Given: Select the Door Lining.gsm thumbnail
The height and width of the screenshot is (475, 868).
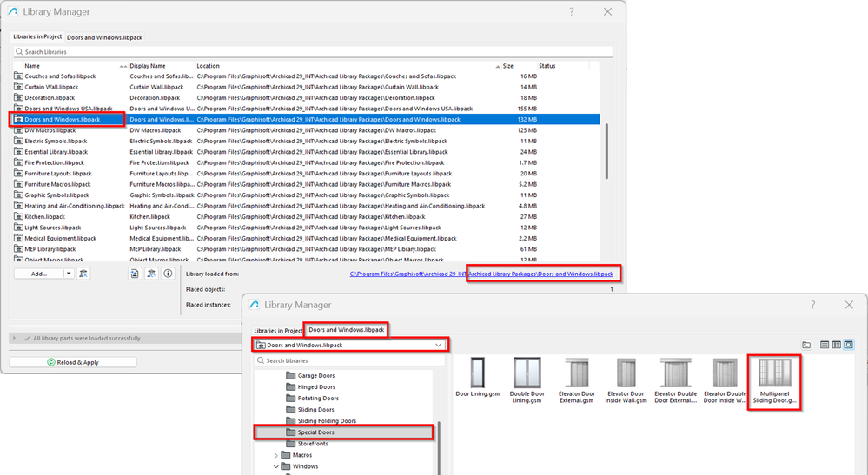Looking at the screenshot, I should click(477, 379).
